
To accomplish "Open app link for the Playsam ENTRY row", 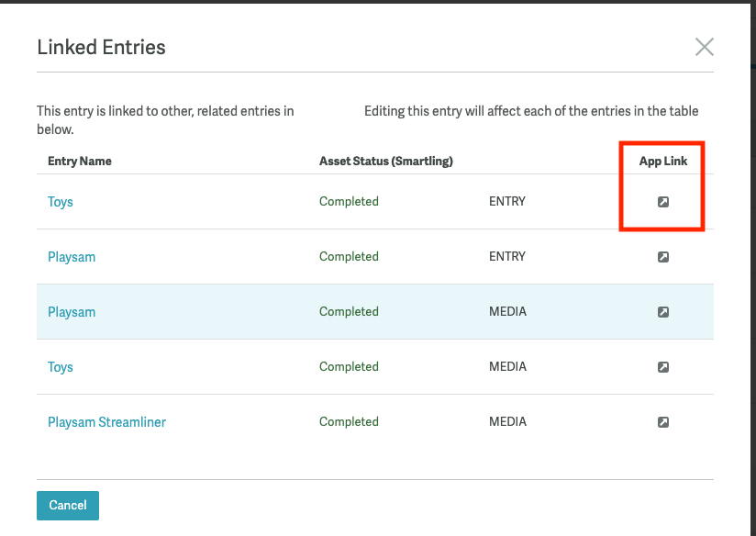I will (x=663, y=257).
